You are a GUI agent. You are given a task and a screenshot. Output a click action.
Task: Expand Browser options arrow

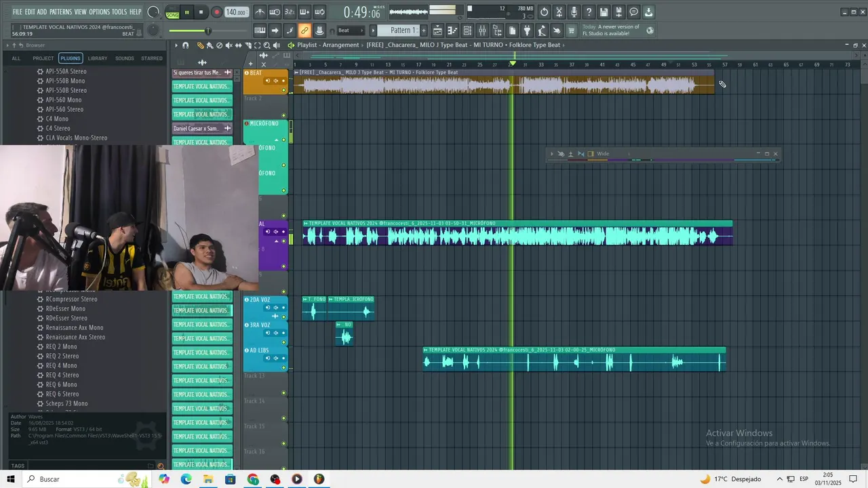click(7, 45)
